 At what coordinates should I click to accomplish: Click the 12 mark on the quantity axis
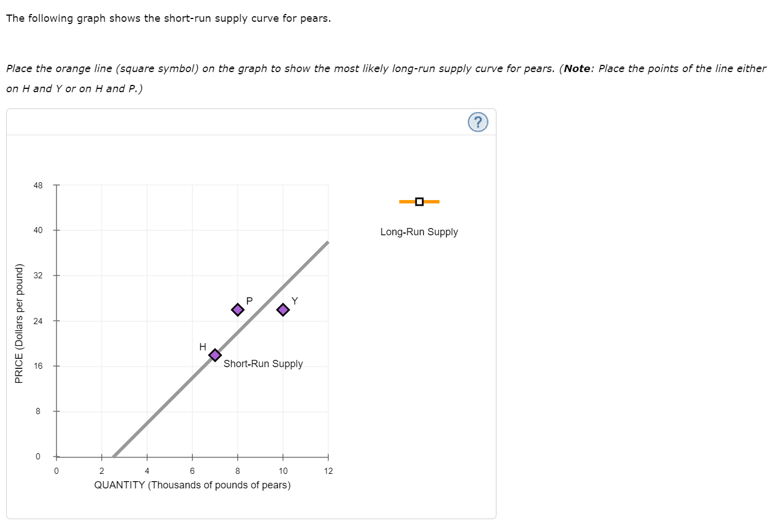(x=328, y=471)
